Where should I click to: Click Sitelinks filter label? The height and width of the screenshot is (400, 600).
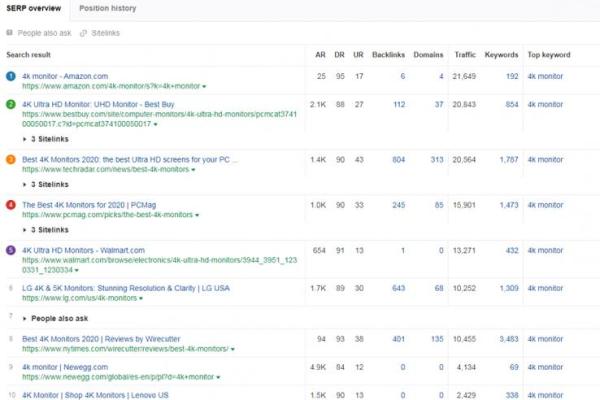pos(106,33)
